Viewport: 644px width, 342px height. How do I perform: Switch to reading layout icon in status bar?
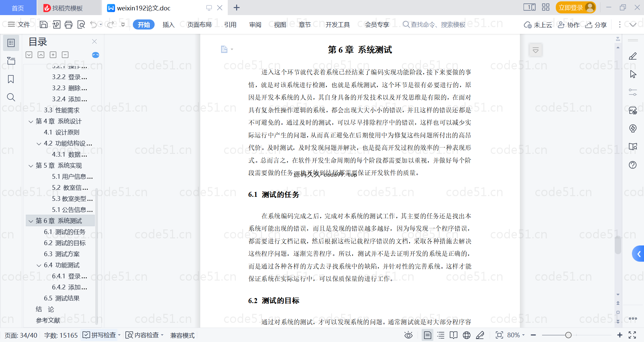pos(453,335)
